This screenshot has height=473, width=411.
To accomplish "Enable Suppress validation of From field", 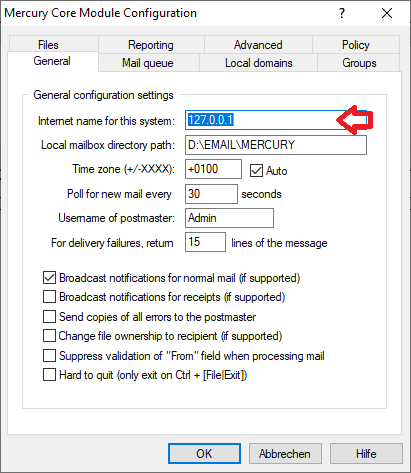I will click(x=49, y=356).
